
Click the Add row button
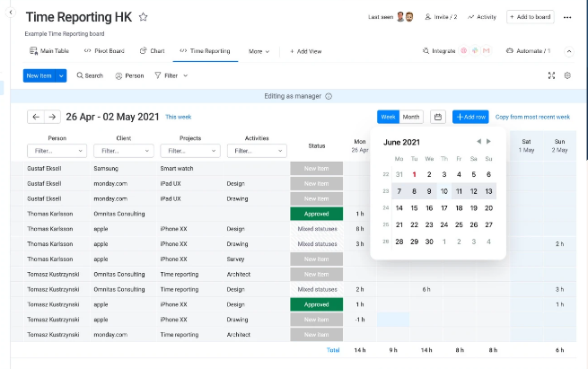[470, 117]
